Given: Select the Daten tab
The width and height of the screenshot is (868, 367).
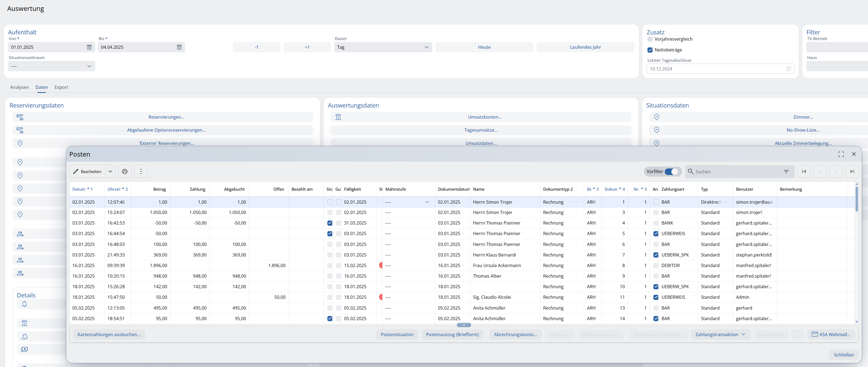Looking at the screenshot, I should [42, 87].
